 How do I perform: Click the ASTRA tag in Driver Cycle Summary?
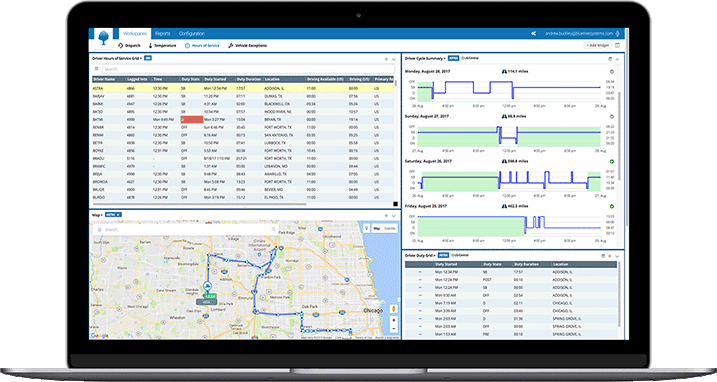tap(453, 59)
